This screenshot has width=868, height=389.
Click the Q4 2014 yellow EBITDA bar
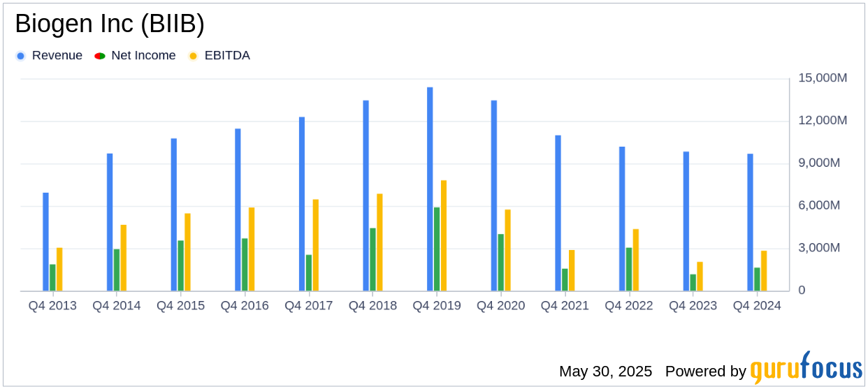coord(124,258)
